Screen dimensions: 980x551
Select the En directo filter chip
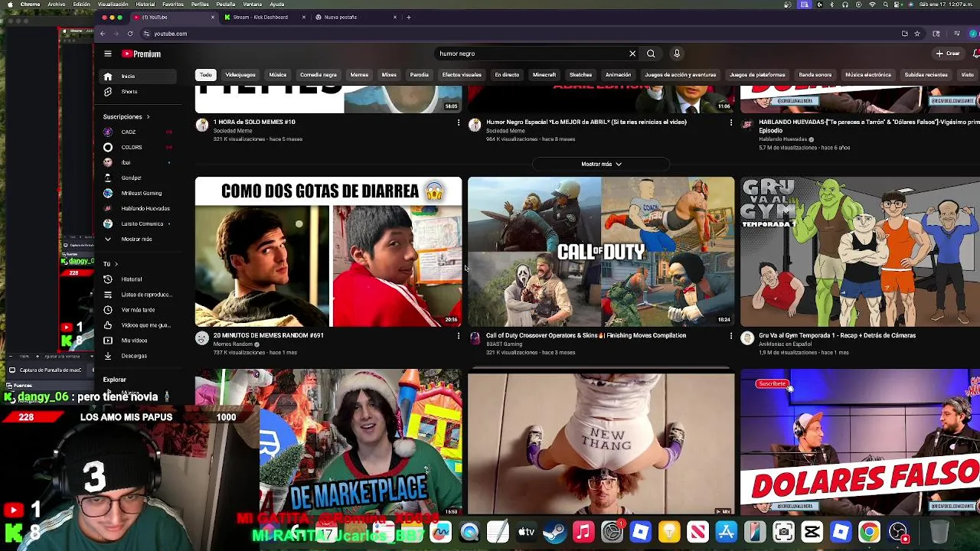pos(507,75)
